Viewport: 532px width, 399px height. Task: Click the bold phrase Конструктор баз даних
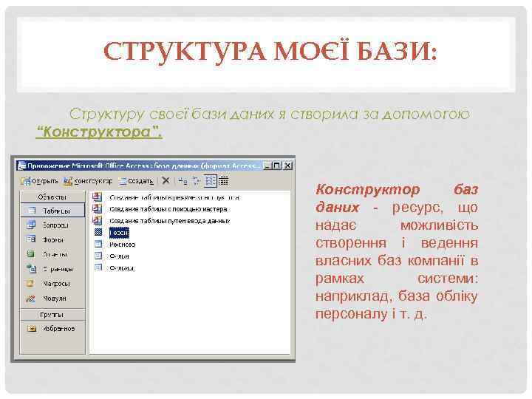[x=396, y=198]
